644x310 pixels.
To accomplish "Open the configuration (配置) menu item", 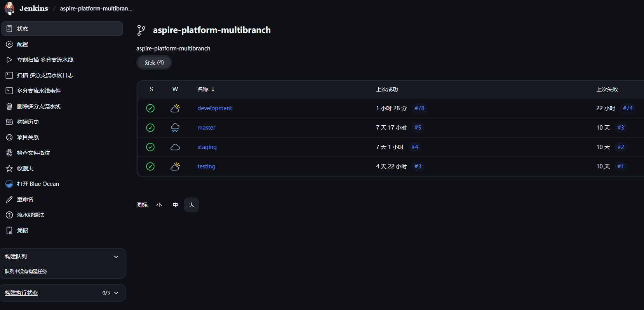I will (x=23, y=44).
